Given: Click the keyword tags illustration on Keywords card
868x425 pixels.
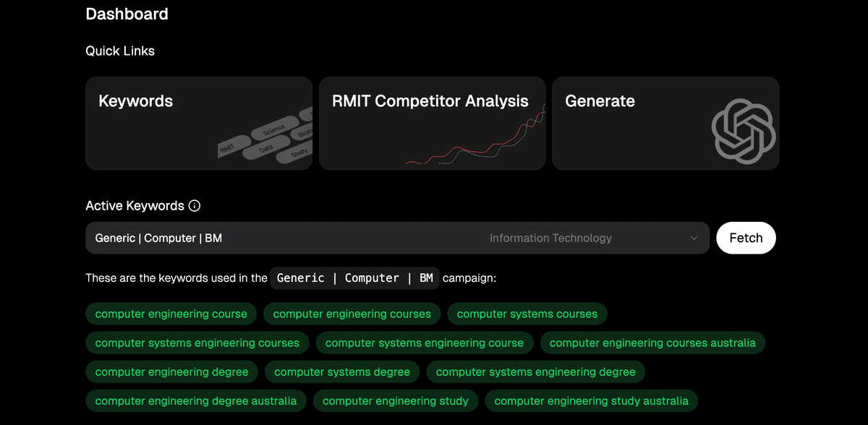Looking at the screenshot, I should click(x=265, y=139).
